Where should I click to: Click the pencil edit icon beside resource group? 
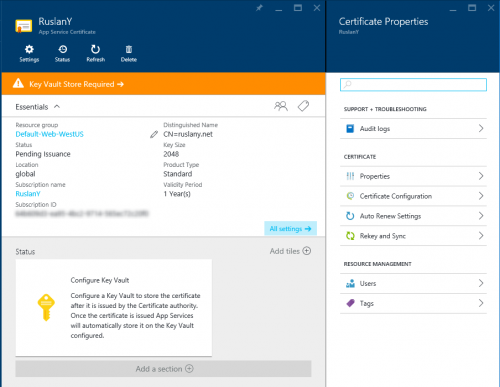tap(154, 134)
